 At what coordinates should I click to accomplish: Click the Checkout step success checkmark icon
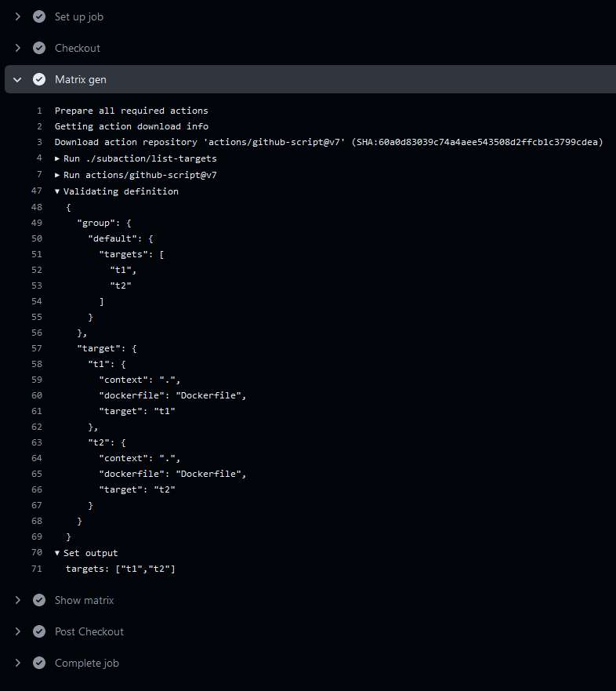(x=39, y=48)
